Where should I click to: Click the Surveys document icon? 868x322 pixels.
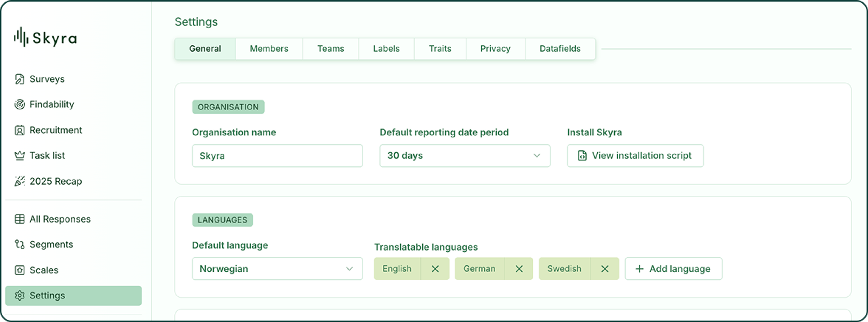pos(19,79)
